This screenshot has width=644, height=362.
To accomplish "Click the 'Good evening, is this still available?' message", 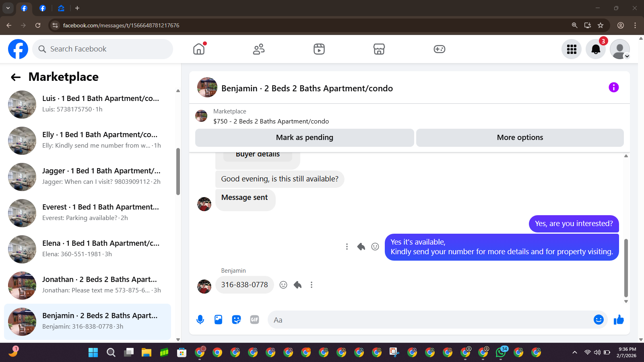I will point(280,179).
